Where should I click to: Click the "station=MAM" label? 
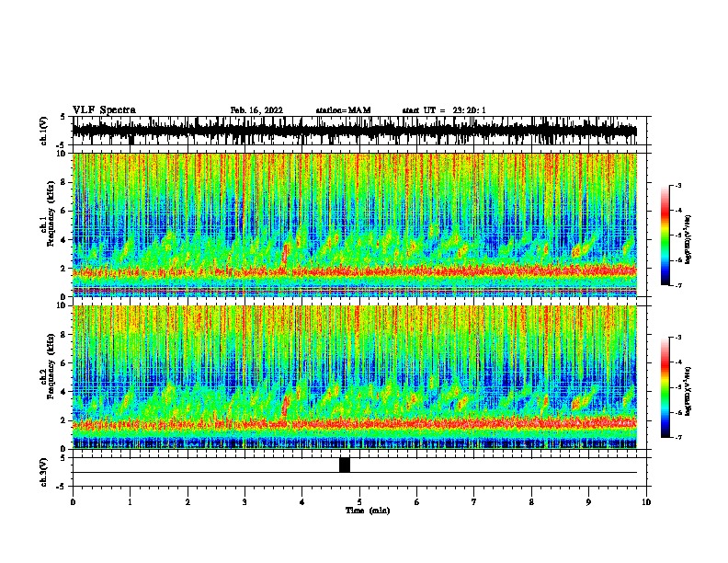coord(343,110)
